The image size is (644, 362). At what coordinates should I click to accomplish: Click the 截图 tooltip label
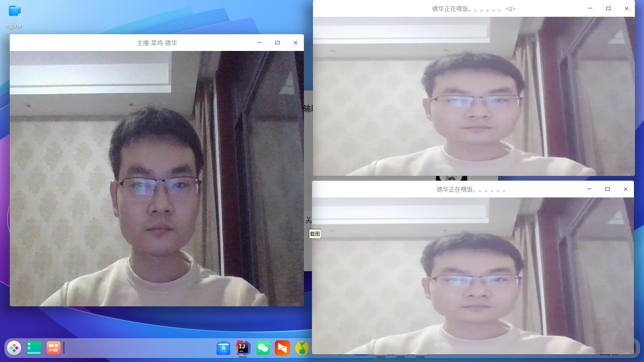click(x=315, y=234)
